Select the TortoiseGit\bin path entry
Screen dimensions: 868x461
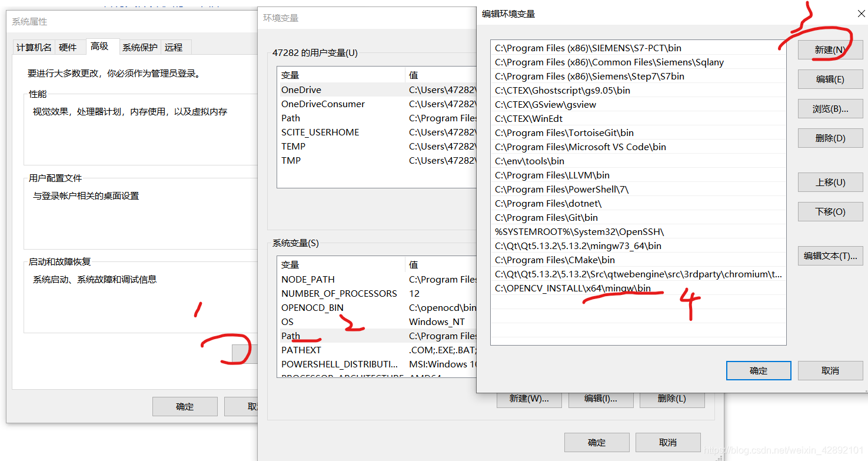(638, 133)
